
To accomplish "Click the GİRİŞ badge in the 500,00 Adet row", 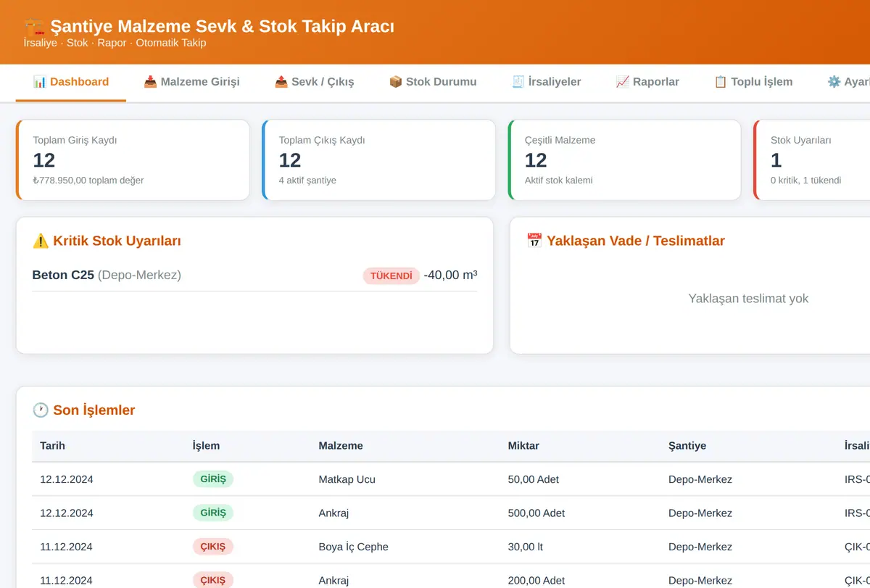I will click(x=213, y=513).
